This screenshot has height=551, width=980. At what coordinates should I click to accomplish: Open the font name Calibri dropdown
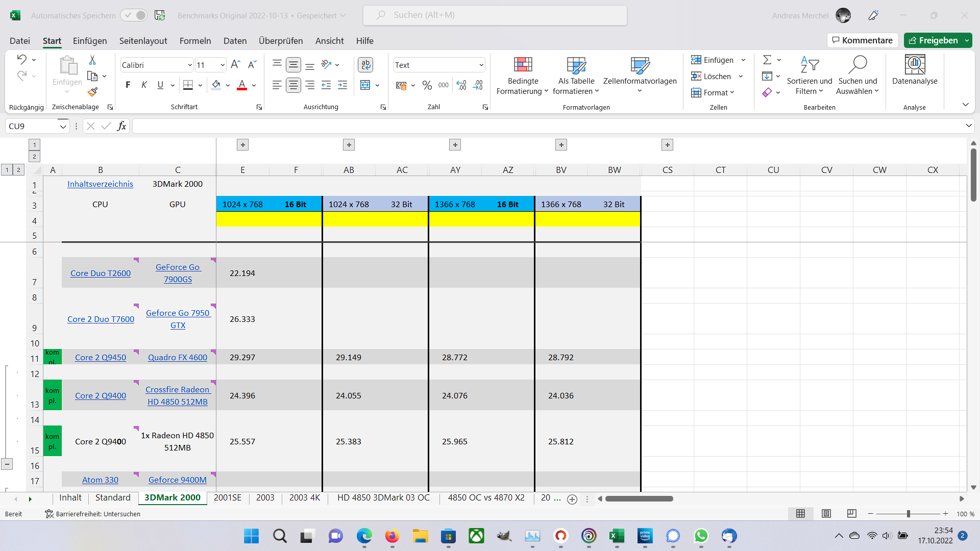(x=190, y=65)
